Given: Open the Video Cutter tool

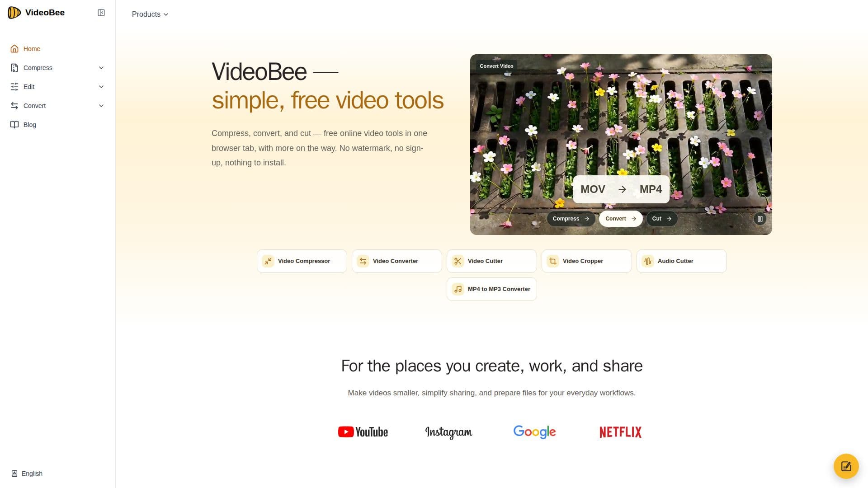Looking at the screenshot, I should [x=492, y=261].
